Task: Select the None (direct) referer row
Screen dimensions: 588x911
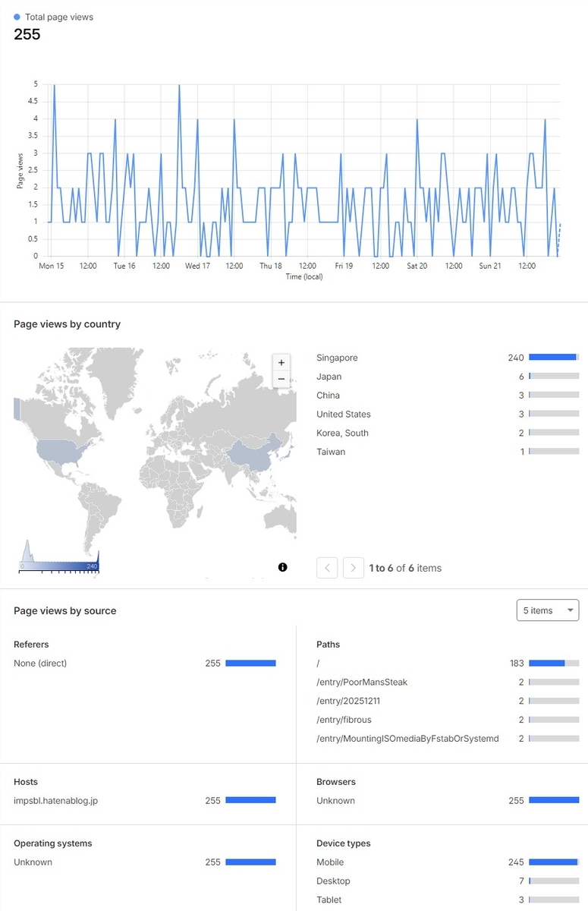Action: point(145,663)
